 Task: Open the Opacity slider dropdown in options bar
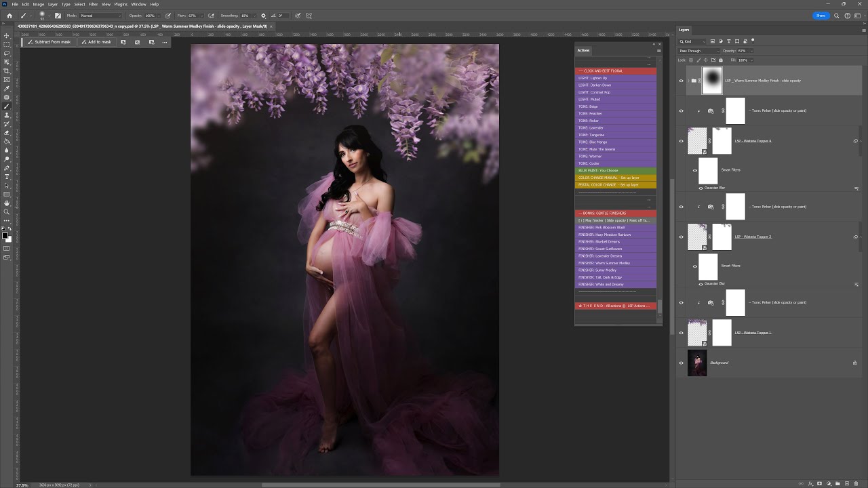159,16
